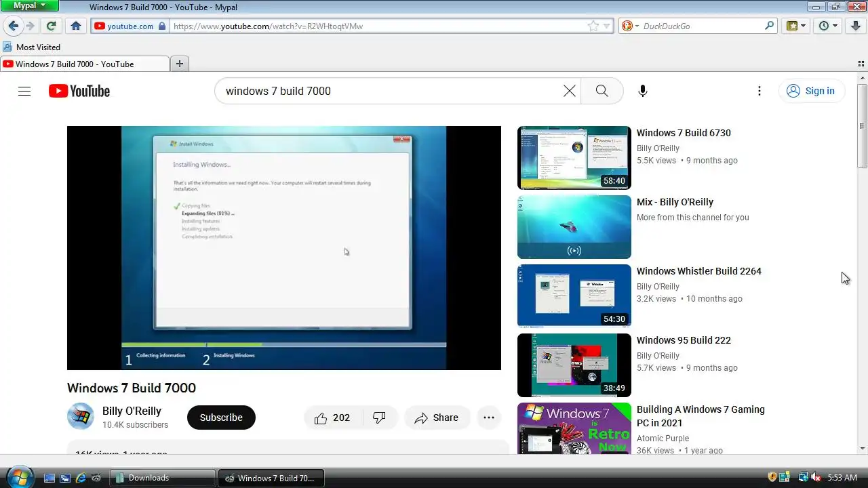Open the Billy O'Reilly channel name under the video
868x488 pixels.
[x=132, y=411]
